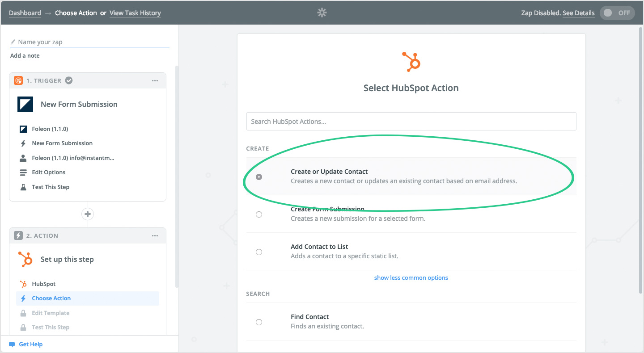This screenshot has width=644, height=353.
Task: Select the Create Form Submission radio button
Action: [x=259, y=214]
